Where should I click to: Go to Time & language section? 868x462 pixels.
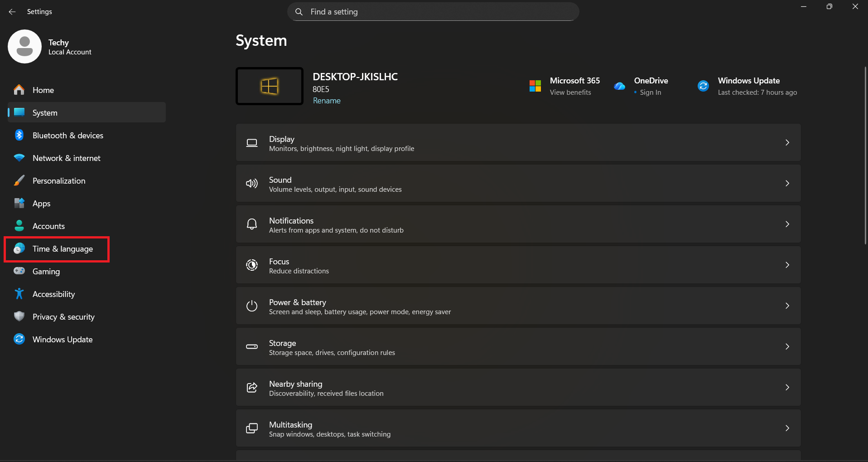63,249
